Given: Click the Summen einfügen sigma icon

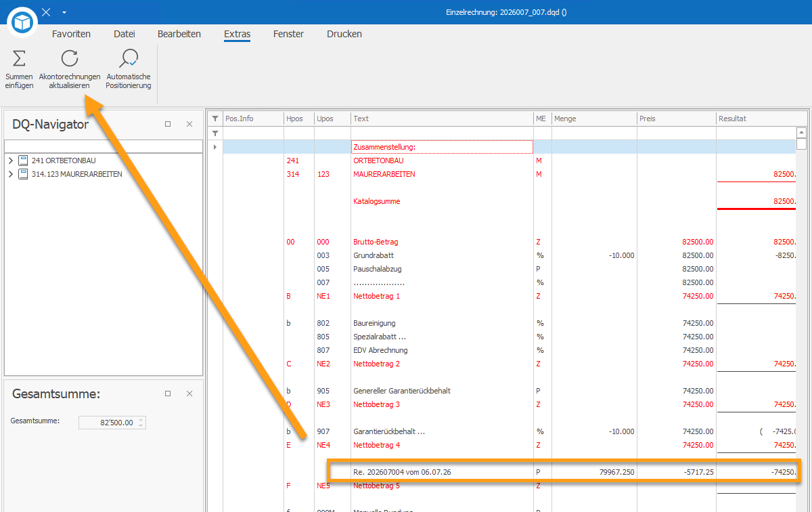Looking at the screenshot, I should click(x=19, y=59).
